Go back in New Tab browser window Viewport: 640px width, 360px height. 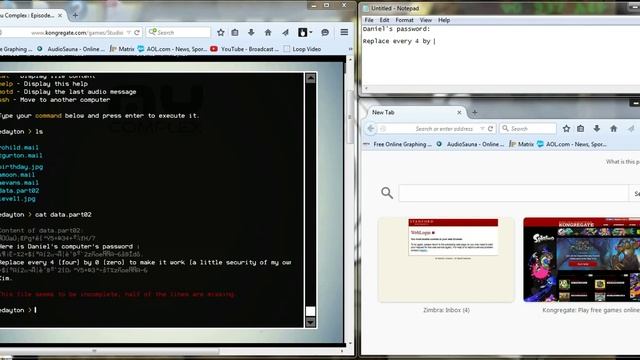pyautogui.click(x=371, y=129)
